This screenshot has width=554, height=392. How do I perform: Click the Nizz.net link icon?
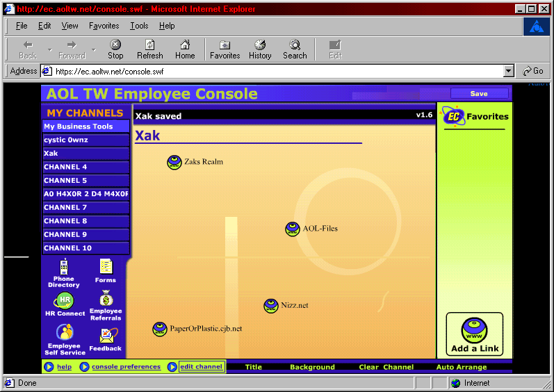(271, 306)
